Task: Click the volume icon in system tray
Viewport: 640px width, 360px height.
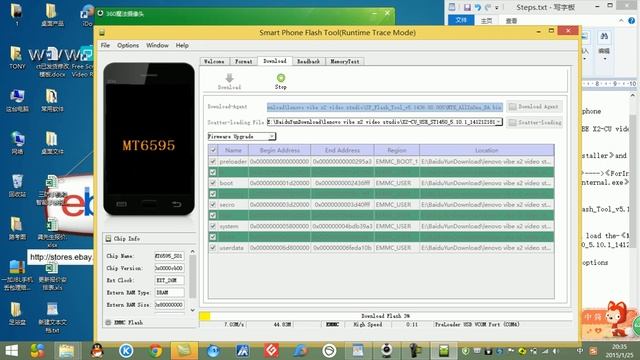Action: pyautogui.click(x=556, y=351)
